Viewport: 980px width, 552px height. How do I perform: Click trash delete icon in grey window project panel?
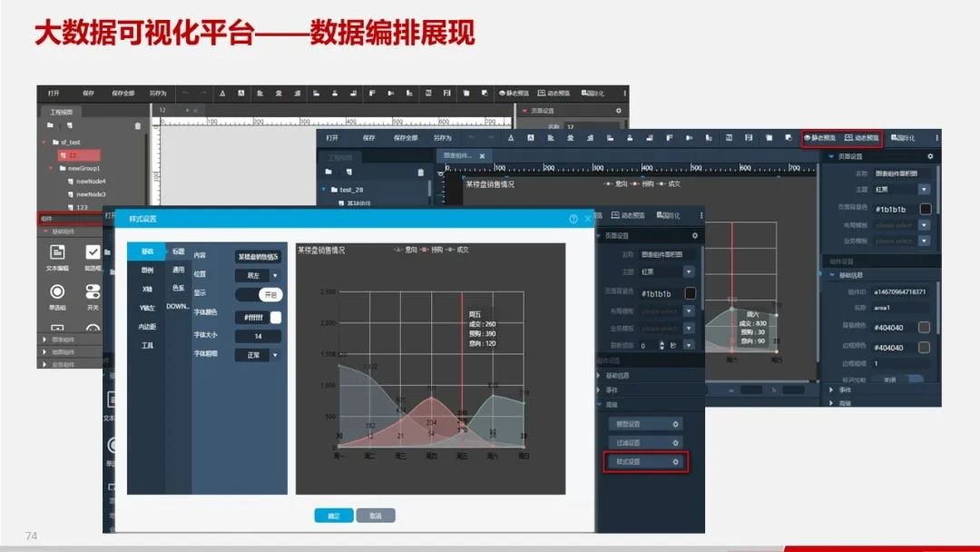pos(138,125)
